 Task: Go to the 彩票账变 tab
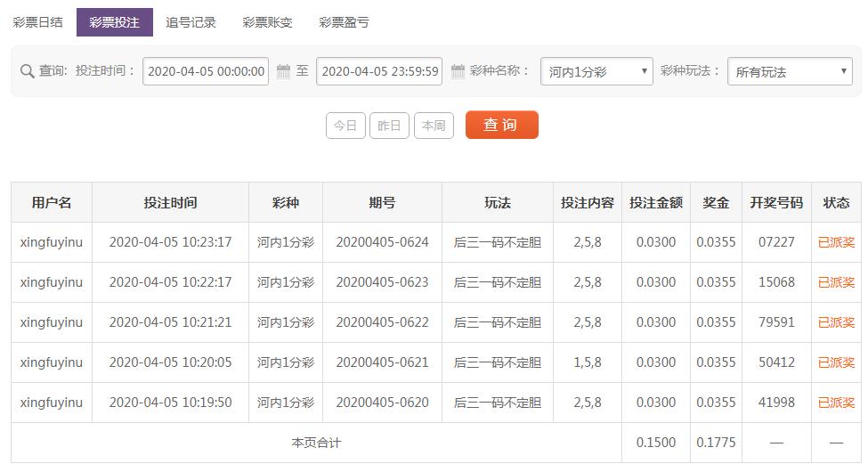coord(267,22)
